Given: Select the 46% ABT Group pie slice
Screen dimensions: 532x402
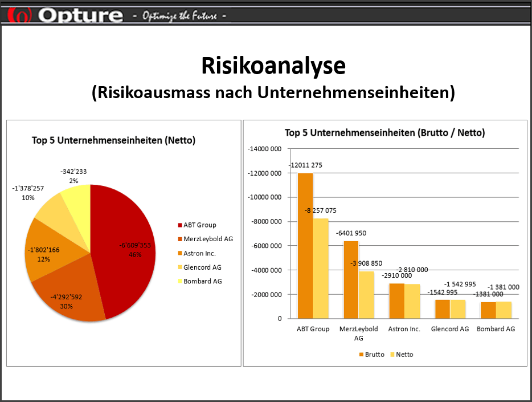Looking at the screenshot, I should (124, 245).
